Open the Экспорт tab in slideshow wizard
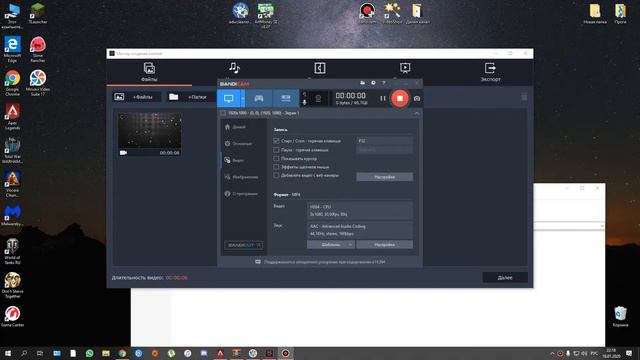640x360 pixels. 490,72
